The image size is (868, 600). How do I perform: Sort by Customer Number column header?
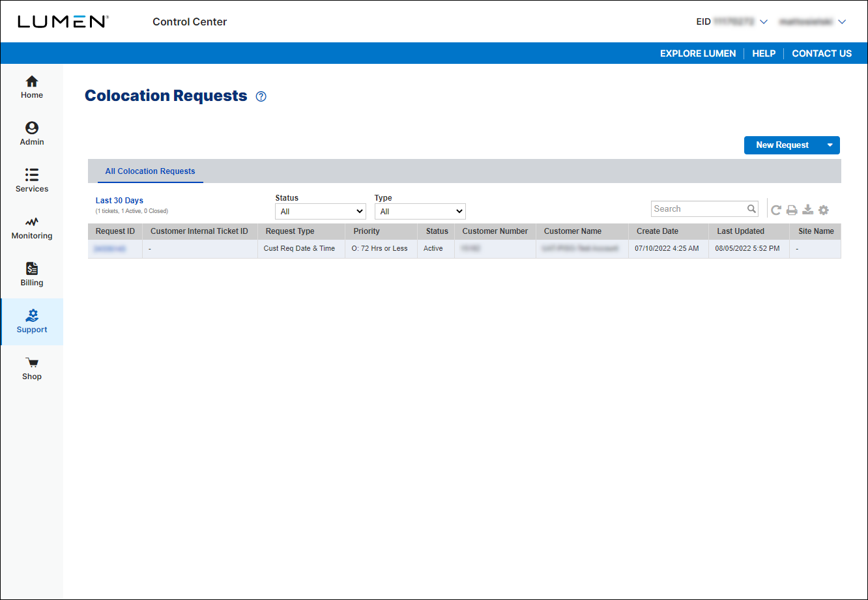495,231
